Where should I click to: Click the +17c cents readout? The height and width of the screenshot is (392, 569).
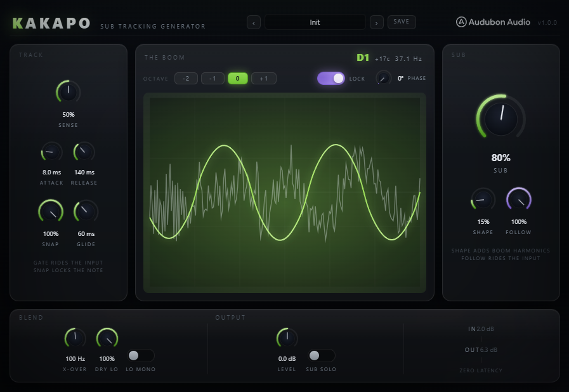point(383,59)
